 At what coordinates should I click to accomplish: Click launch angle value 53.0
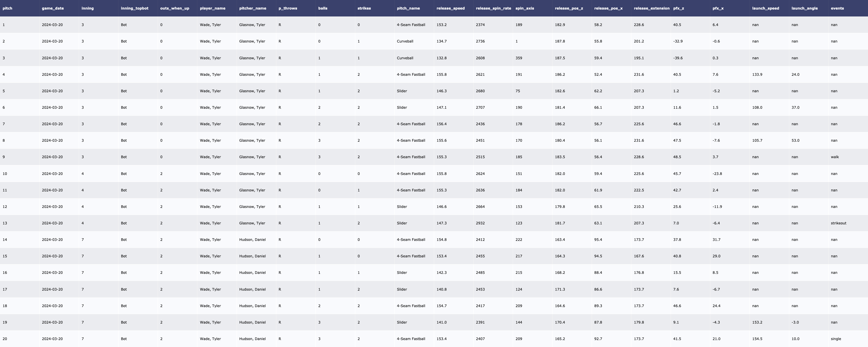[x=795, y=141]
